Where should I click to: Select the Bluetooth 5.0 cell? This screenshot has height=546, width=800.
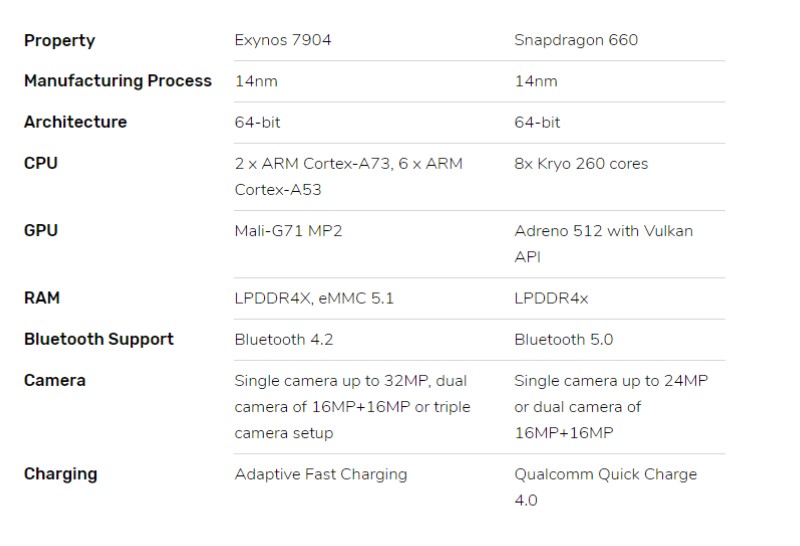[x=564, y=339]
